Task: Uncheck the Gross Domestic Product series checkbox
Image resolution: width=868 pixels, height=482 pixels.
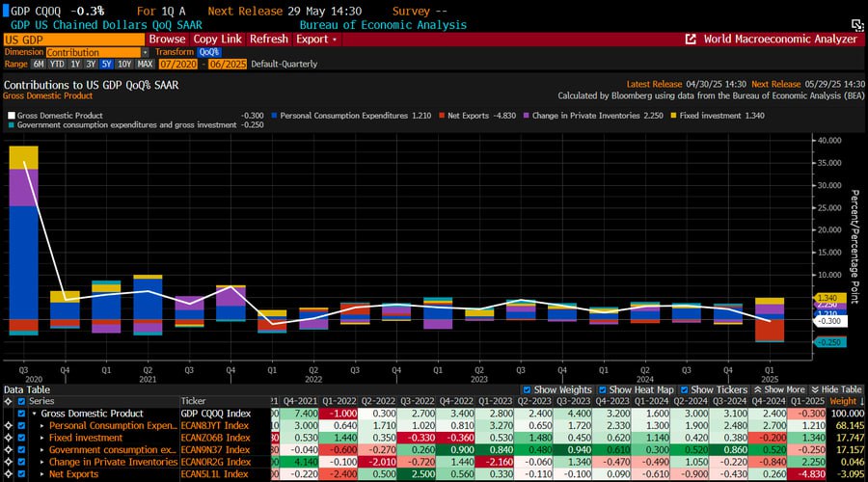Action: (x=22, y=413)
